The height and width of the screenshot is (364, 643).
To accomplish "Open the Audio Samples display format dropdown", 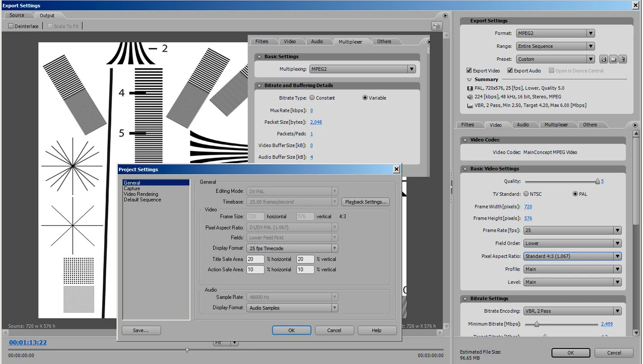I will coord(292,308).
